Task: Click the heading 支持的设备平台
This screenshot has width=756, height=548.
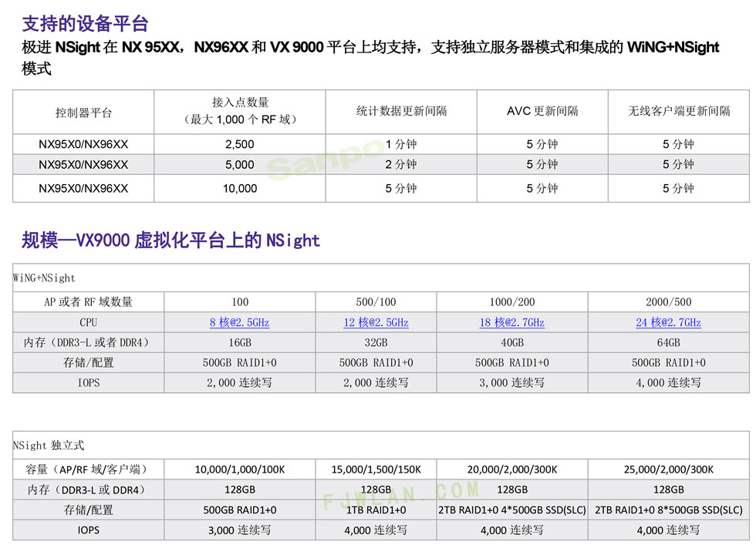Action: click(x=86, y=24)
